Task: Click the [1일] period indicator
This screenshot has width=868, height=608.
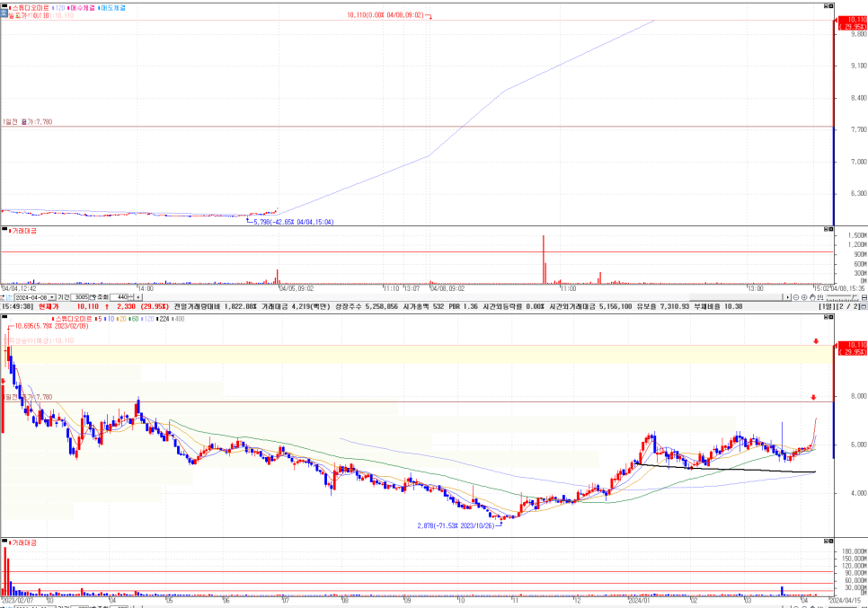Action: [826, 306]
